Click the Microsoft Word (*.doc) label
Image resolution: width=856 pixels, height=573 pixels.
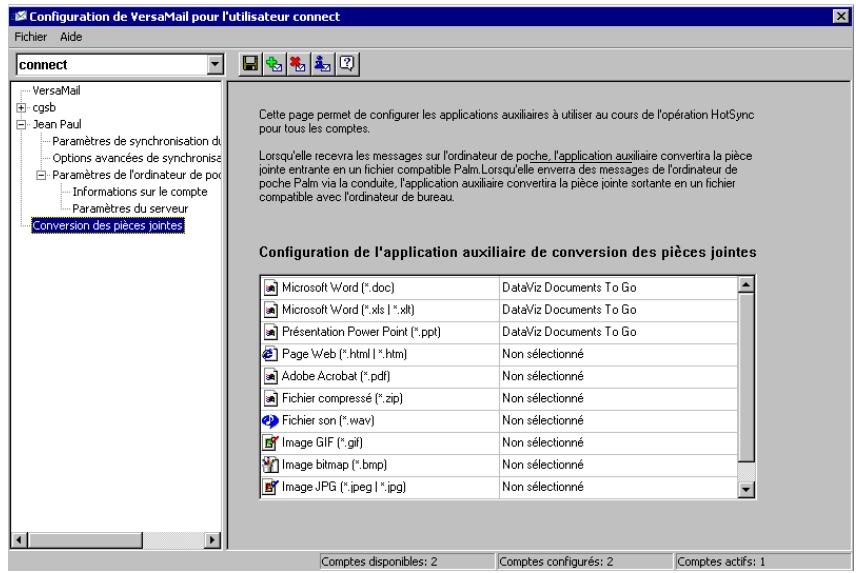point(338,288)
